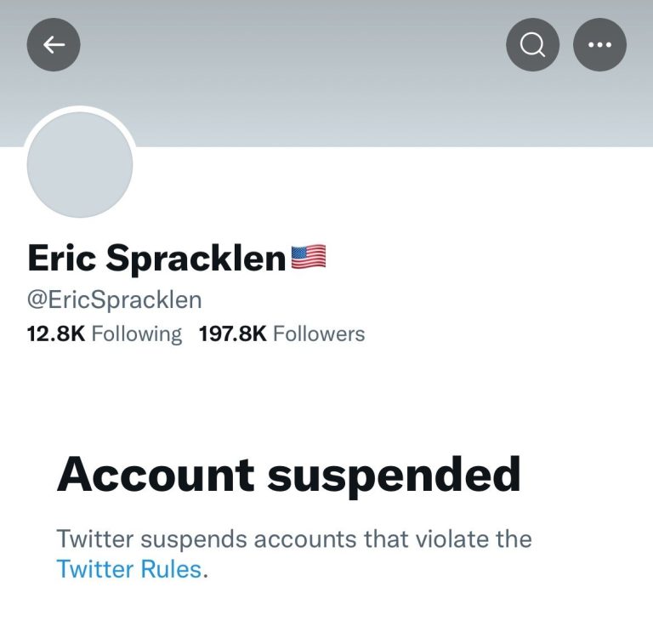Click the Account suspended heading
653x644 pixels.
click(288, 475)
